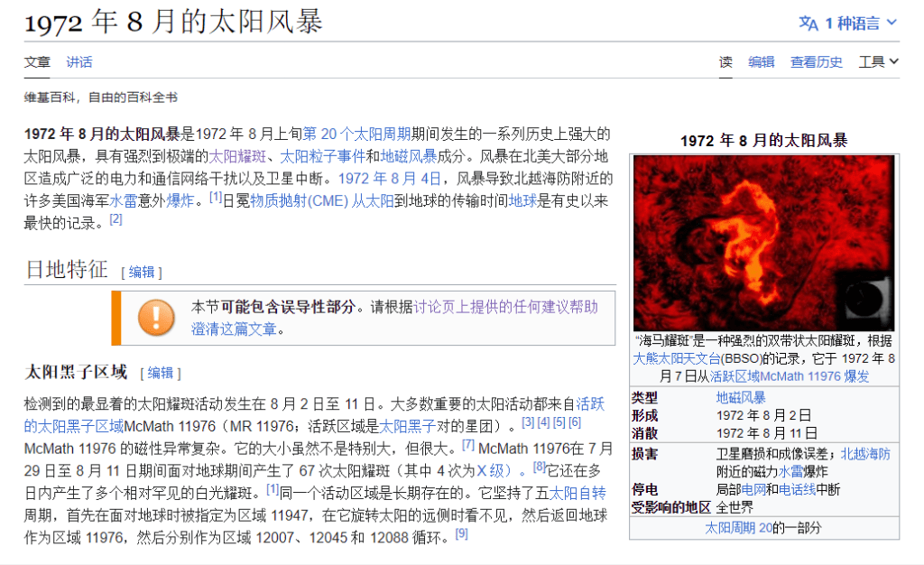Follow the 活跃区域McMath 11976 爆发 link
The width and height of the screenshot is (924, 565).
pos(789,376)
